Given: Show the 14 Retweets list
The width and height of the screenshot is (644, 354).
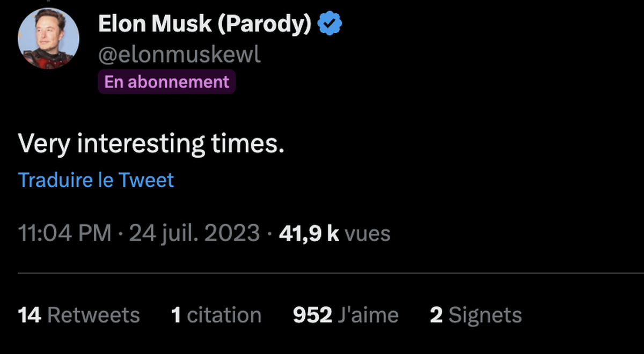Looking at the screenshot, I should click(79, 315).
